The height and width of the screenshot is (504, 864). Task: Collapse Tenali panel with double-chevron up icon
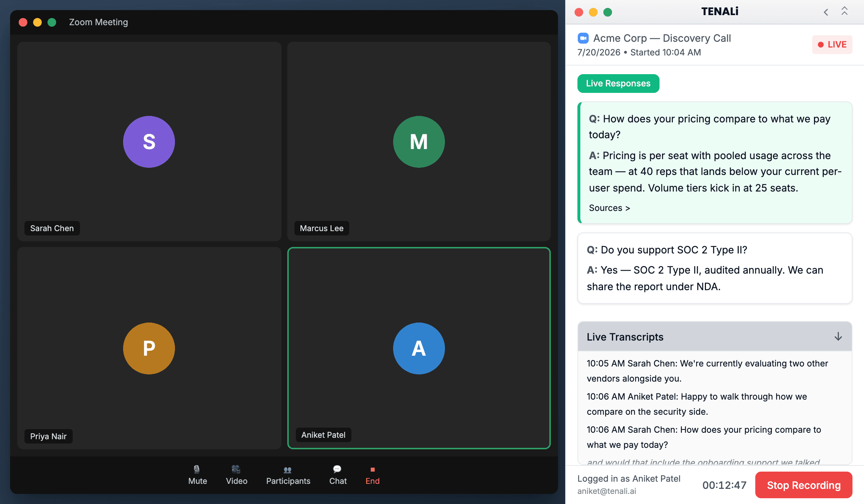pos(845,11)
